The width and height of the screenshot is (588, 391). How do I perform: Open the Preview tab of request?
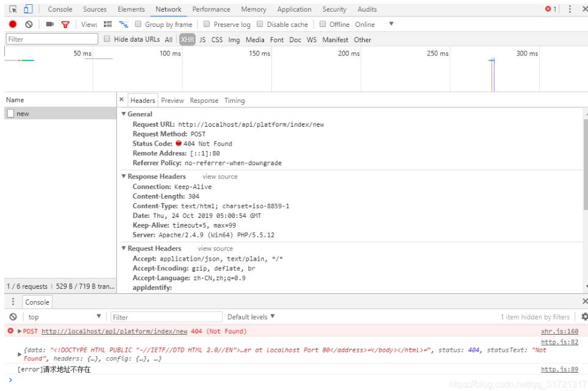point(172,100)
